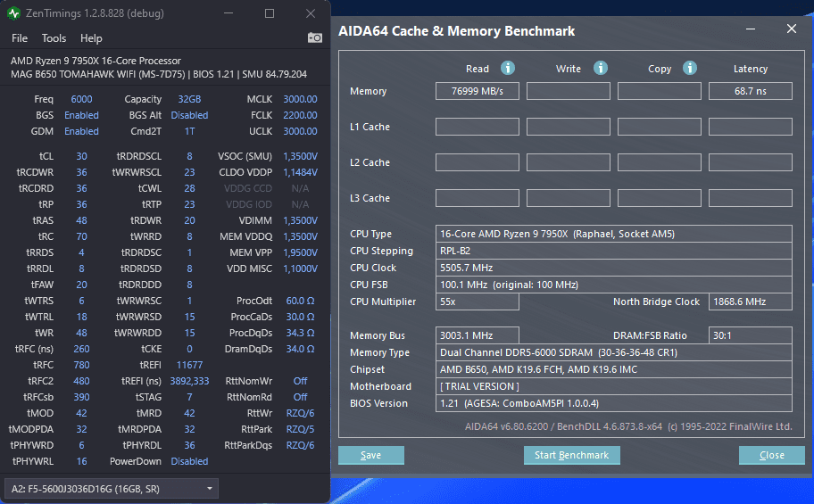Open the Tools menu in ZenTimings
814x504 pixels.
pos(54,38)
